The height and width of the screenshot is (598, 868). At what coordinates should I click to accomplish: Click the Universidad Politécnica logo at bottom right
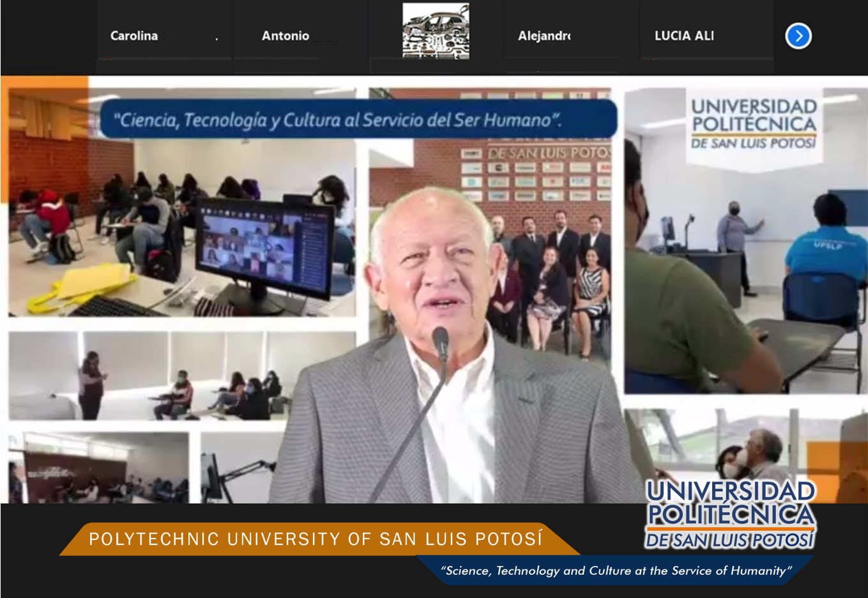pyautogui.click(x=731, y=514)
